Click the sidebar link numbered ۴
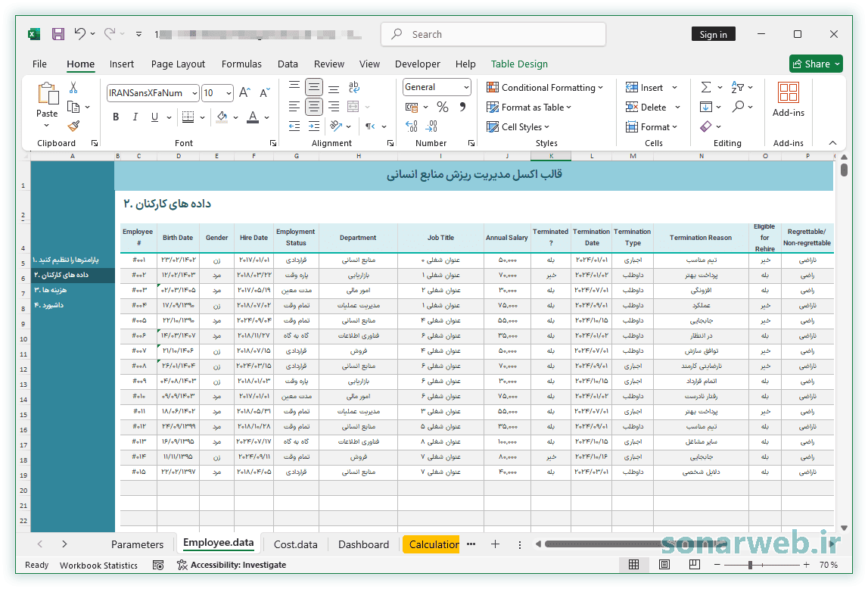Viewport: 868px width, 589px height. [48, 305]
